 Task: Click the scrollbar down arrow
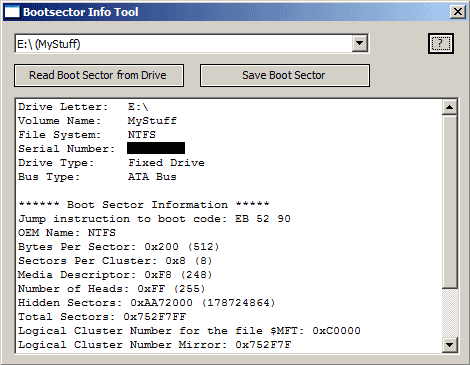tap(449, 345)
